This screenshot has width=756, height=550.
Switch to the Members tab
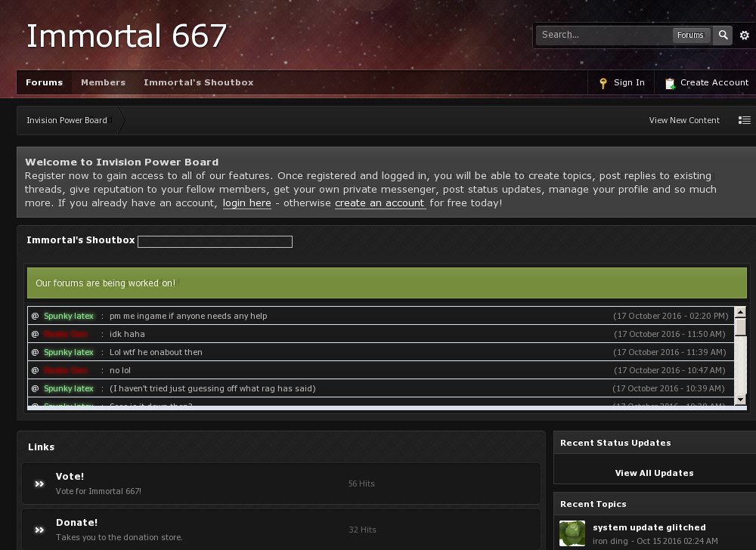tap(103, 82)
